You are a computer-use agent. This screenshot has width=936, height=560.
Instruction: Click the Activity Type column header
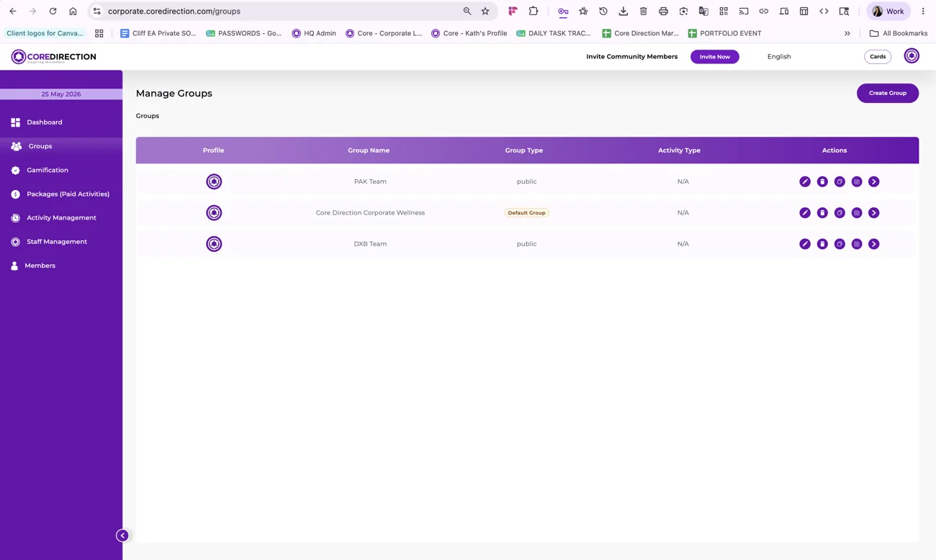(679, 150)
